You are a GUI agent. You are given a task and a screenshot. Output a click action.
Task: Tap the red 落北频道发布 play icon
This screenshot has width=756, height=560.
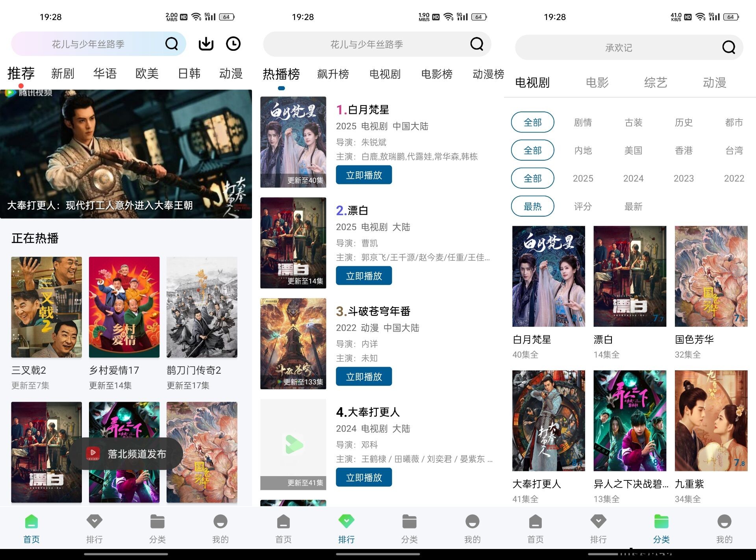pyautogui.click(x=93, y=454)
